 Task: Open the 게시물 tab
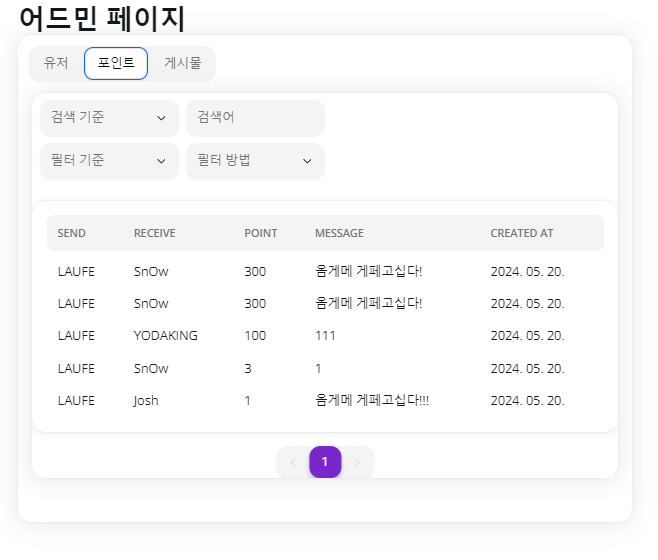coord(183,63)
